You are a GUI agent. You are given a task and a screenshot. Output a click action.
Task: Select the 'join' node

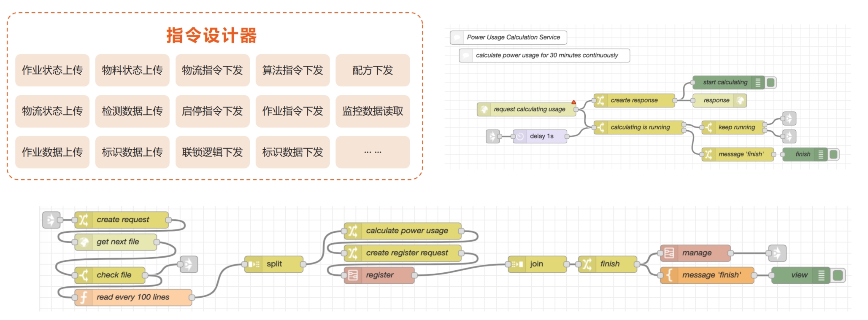(536, 264)
